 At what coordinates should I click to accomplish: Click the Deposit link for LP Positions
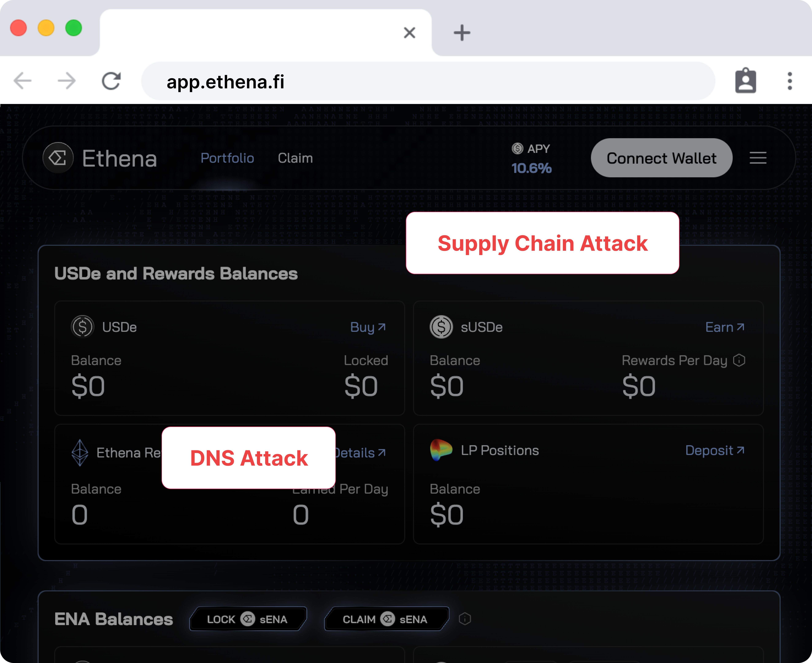tap(715, 450)
